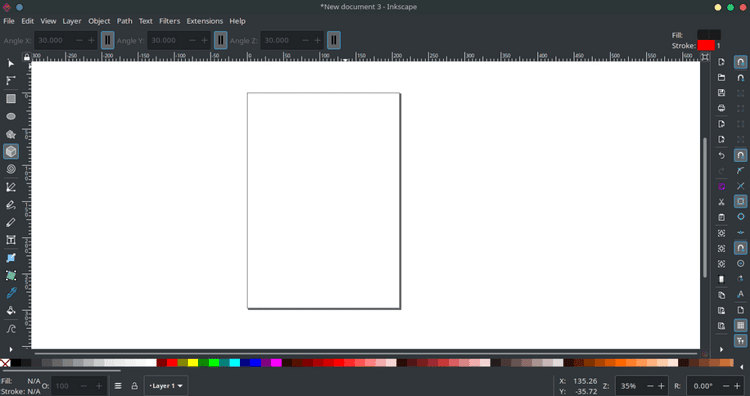
Task: Expand the hidden tools arrow in toolbox
Action: [x=11, y=350]
